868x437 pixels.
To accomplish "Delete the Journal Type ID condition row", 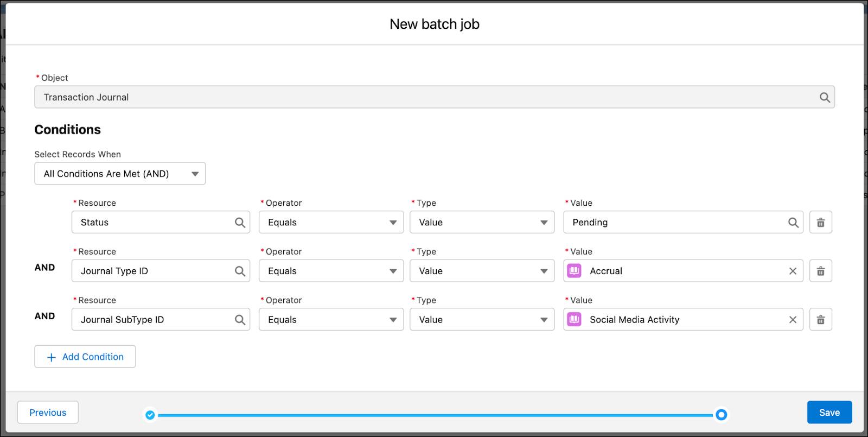I will [820, 271].
